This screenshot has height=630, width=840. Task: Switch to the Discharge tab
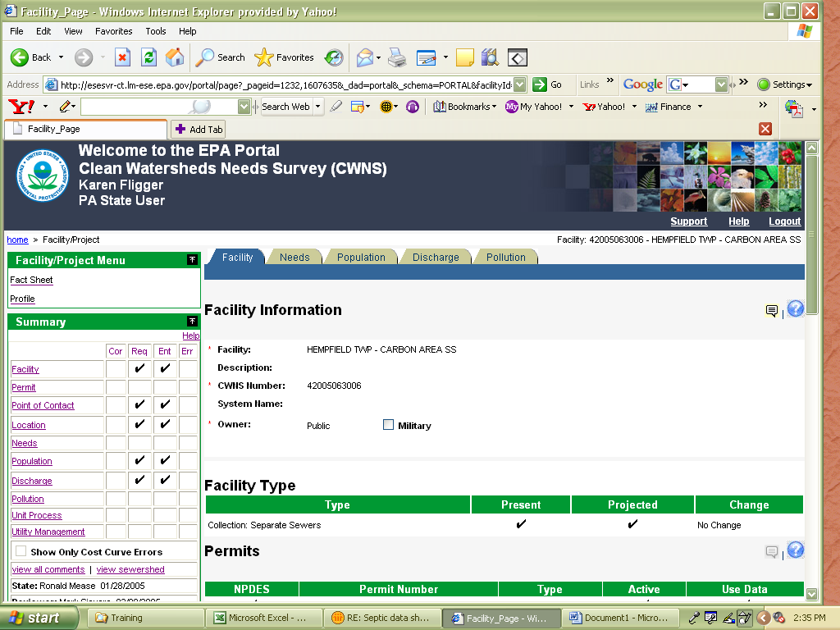tap(436, 257)
